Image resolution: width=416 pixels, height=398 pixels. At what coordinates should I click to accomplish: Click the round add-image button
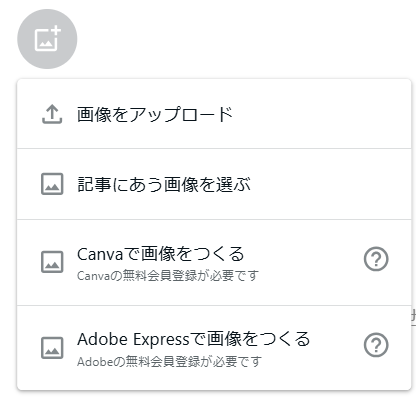pos(47,39)
